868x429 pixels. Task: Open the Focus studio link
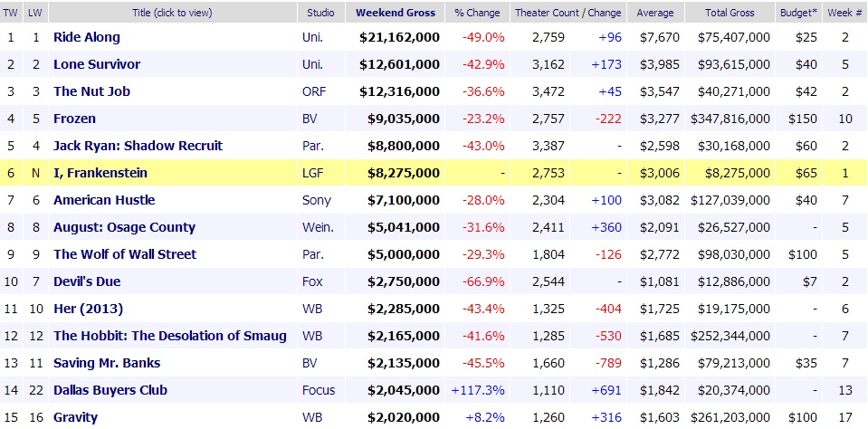tap(317, 390)
